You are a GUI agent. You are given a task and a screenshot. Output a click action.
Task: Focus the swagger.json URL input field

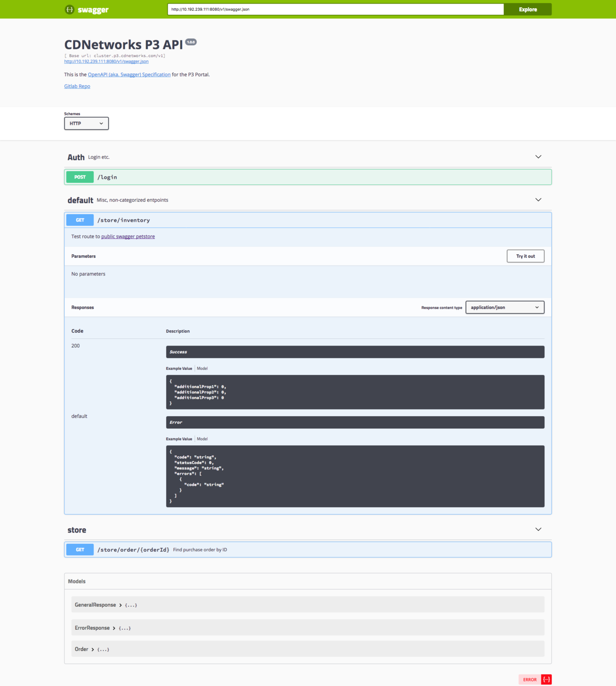pos(336,9)
